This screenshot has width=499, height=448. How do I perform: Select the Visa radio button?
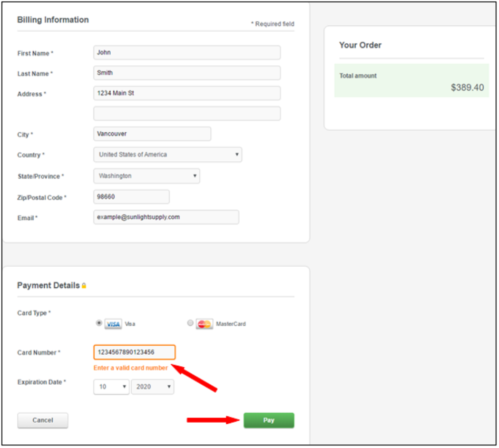tap(99, 323)
